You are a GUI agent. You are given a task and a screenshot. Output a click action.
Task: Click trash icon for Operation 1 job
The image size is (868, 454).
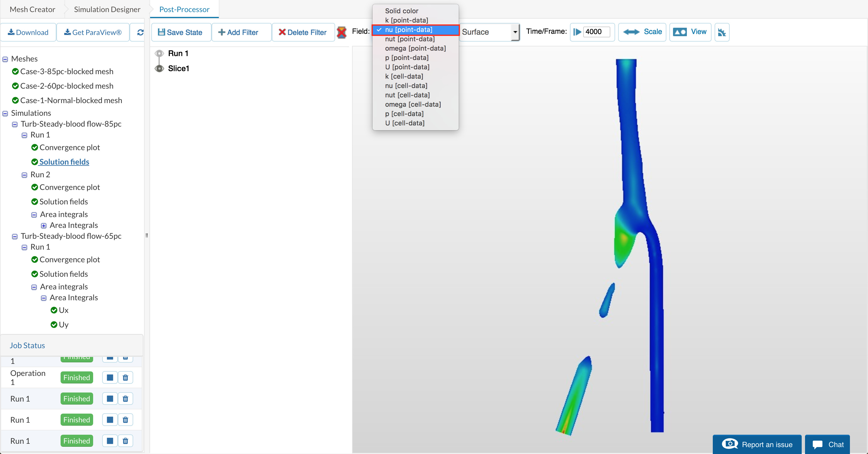[125, 377]
